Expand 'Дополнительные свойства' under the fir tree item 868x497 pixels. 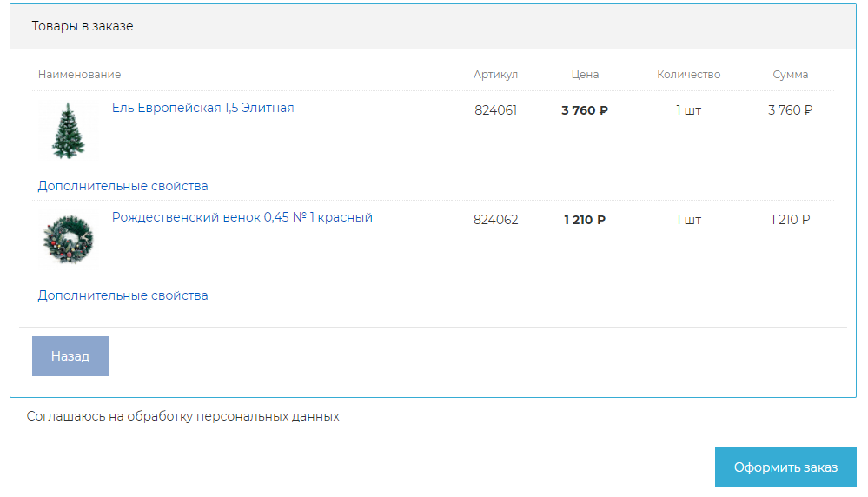[123, 186]
